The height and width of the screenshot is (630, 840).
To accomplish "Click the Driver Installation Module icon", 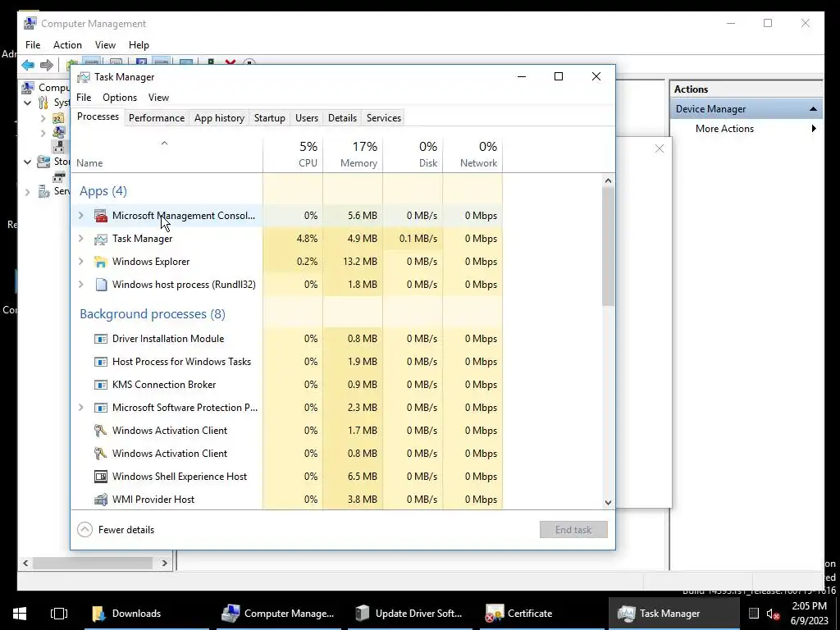I will (101, 339).
